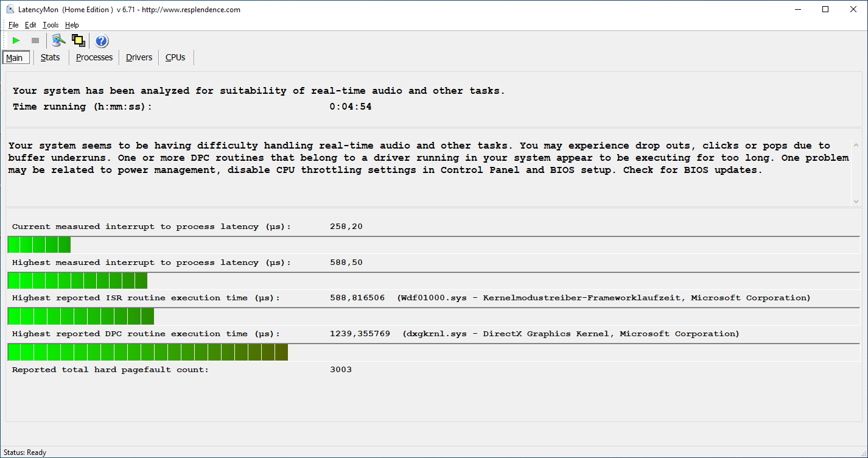Switch to the CPUs tab
The height and width of the screenshot is (458, 868).
pyautogui.click(x=175, y=57)
